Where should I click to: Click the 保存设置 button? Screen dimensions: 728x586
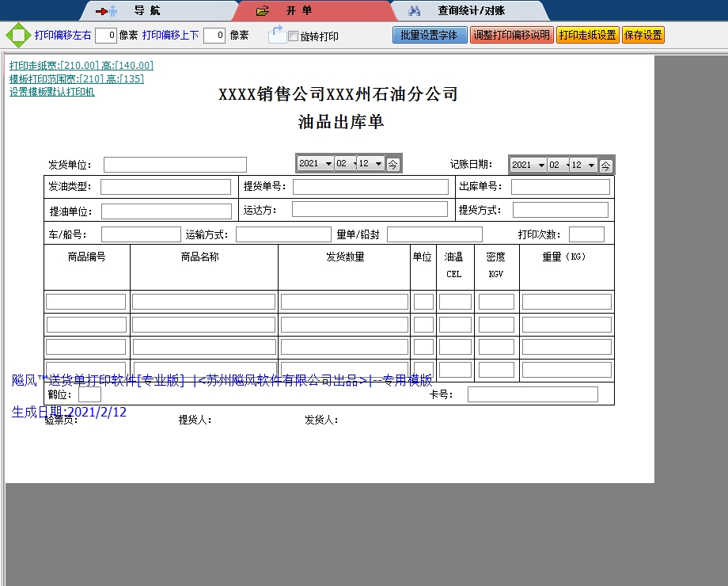[643, 35]
